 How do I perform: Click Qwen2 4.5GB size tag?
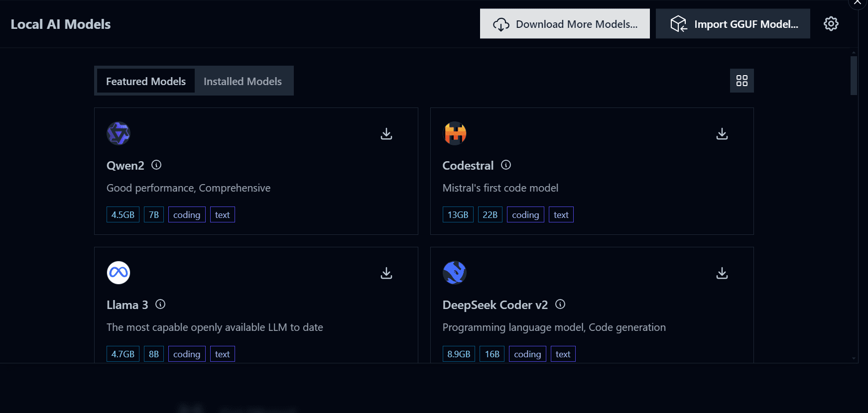pyautogui.click(x=123, y=214)
